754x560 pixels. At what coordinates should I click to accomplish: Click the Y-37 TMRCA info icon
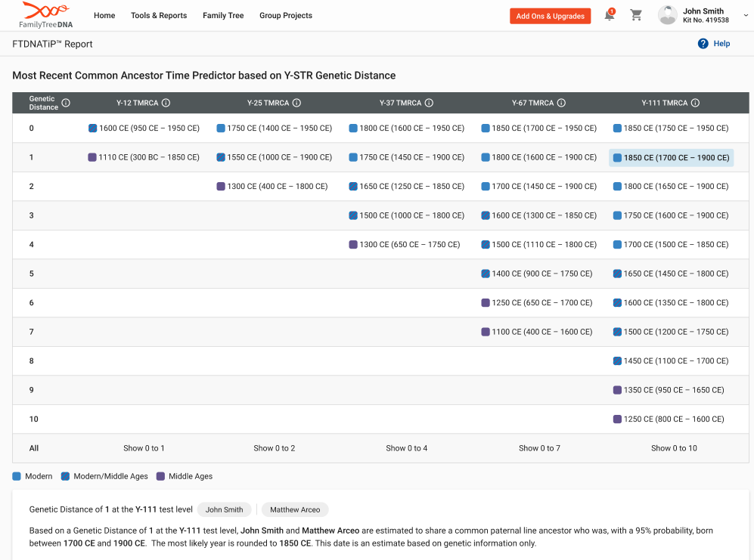click(429, 103)
